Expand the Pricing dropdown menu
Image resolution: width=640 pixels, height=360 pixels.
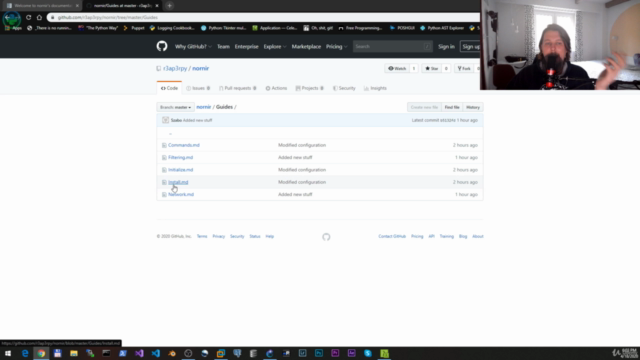336,47
